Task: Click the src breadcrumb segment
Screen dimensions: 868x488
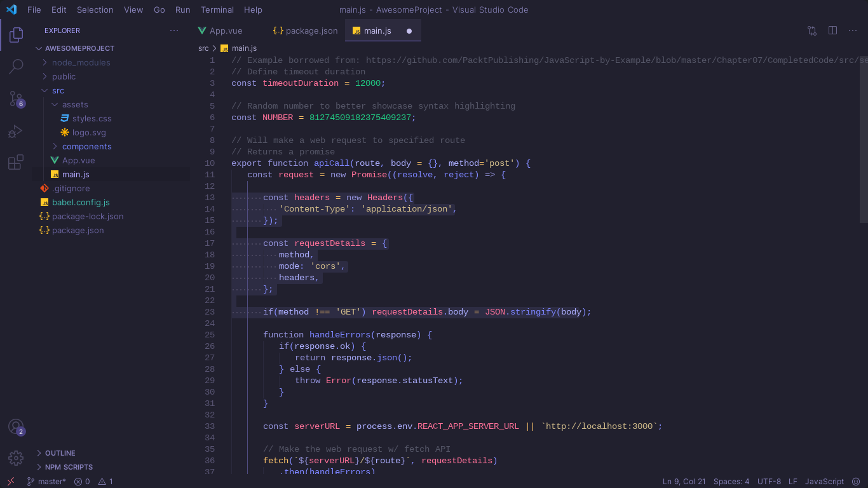Action: pyautogui.click(x=203, y=48)
